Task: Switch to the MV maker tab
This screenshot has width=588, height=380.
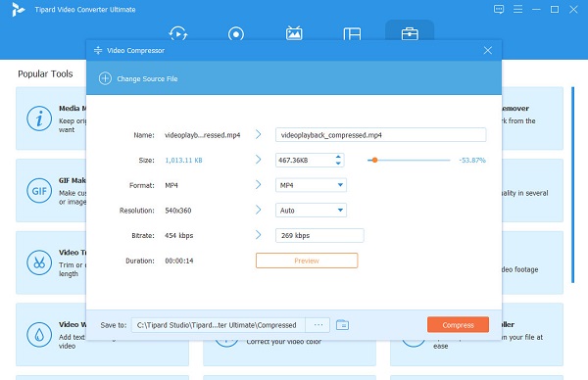Action: point(294,33)
